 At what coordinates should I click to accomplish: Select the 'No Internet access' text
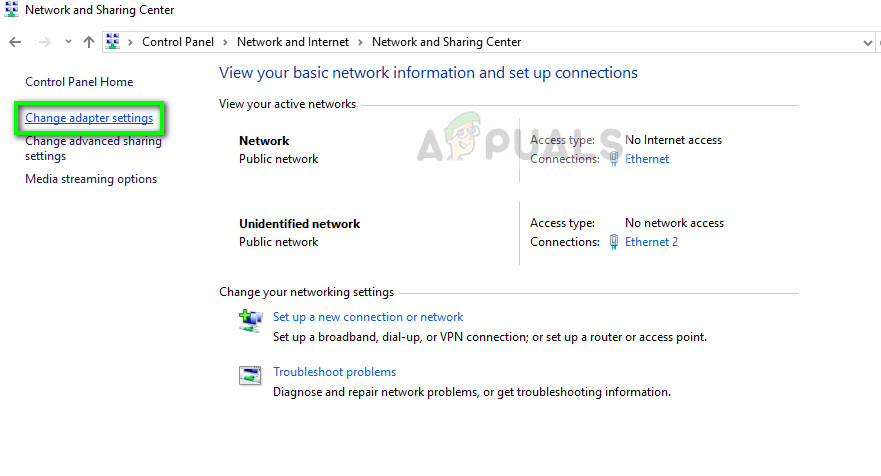(x=673, y=140)
